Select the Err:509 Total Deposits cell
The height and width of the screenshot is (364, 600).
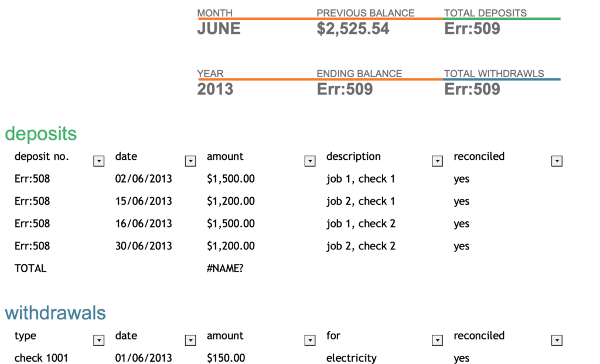pos(472,28)
